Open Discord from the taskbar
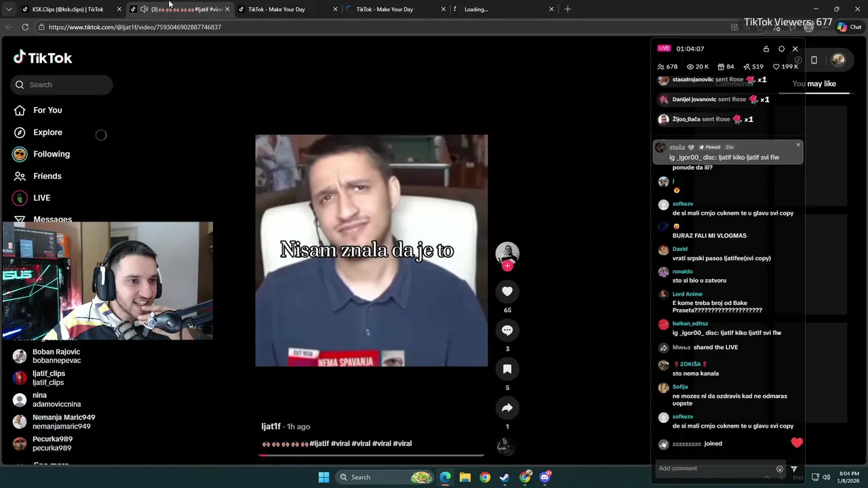868x488 pixels. (x=545, y=477)
